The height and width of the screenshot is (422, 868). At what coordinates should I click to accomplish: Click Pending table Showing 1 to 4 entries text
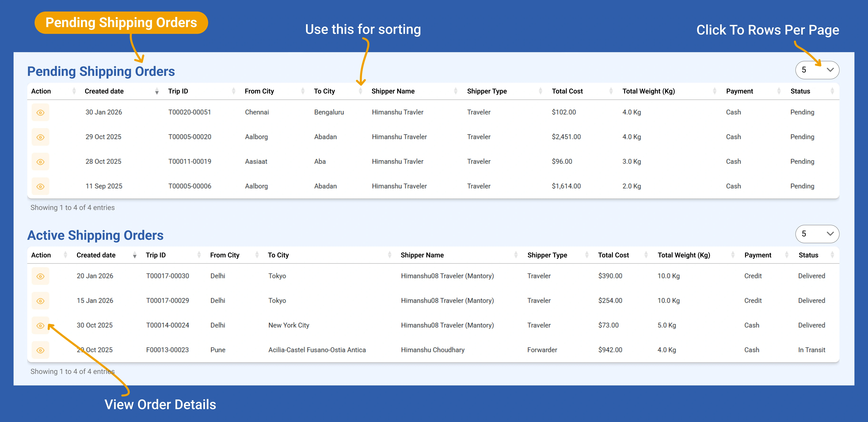point(72,208)
